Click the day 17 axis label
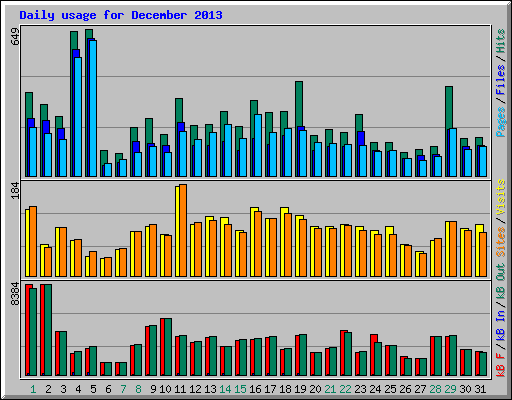Screen dimensions: 512x400 pyautogui.click(x=270, y=389)
